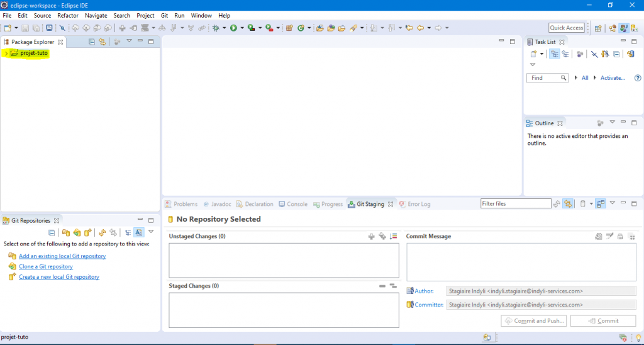
Task: Click the Open a Terminal monitor icon
Action: (49, 28)
